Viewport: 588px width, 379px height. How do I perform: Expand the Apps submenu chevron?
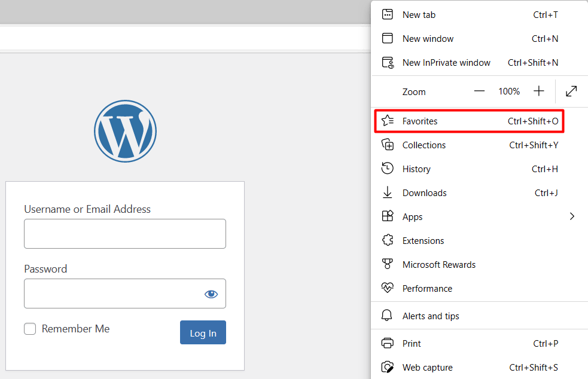pos(572,216)
